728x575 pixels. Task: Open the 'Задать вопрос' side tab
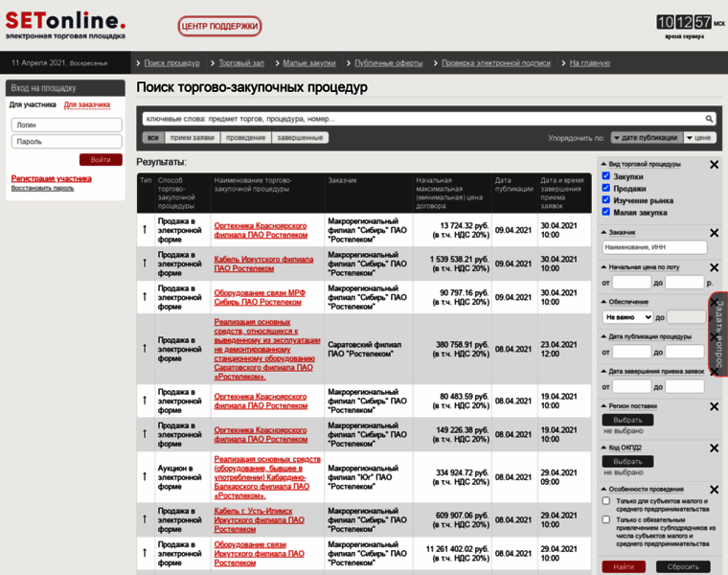[x=718, y=334]
